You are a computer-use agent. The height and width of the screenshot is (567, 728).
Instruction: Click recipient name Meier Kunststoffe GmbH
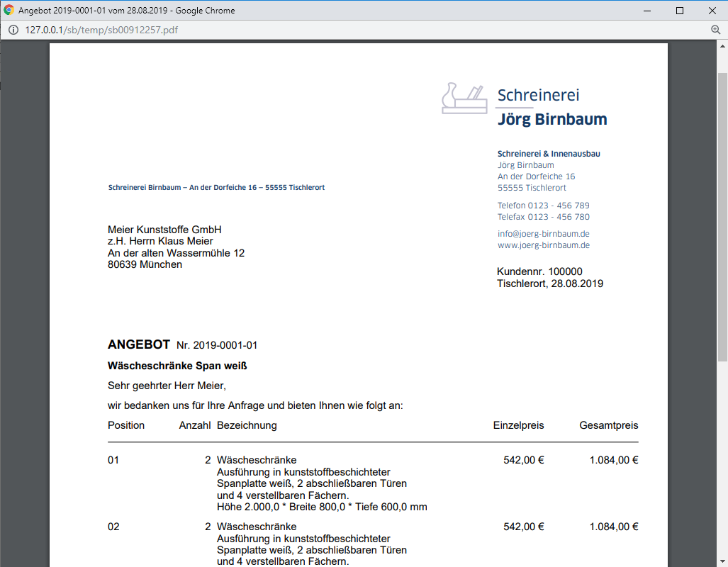[164, 230]
